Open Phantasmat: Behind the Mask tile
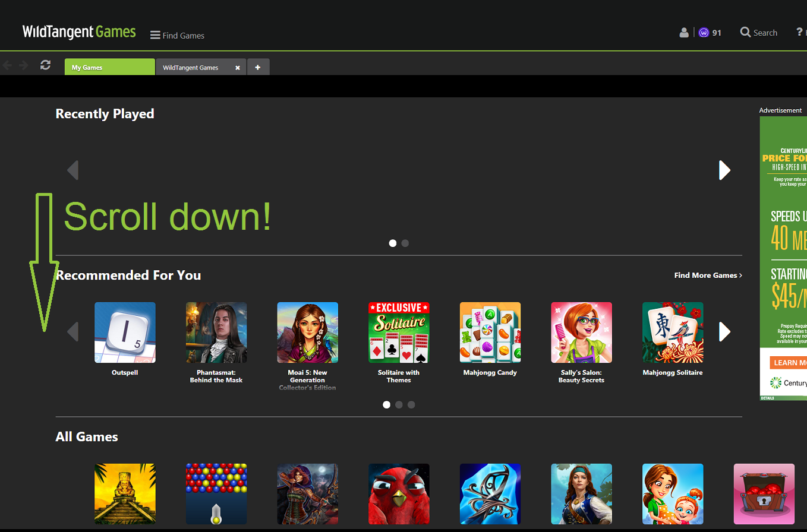The height and width of the screenshot is (532, 807). click(x=216, y=332)
